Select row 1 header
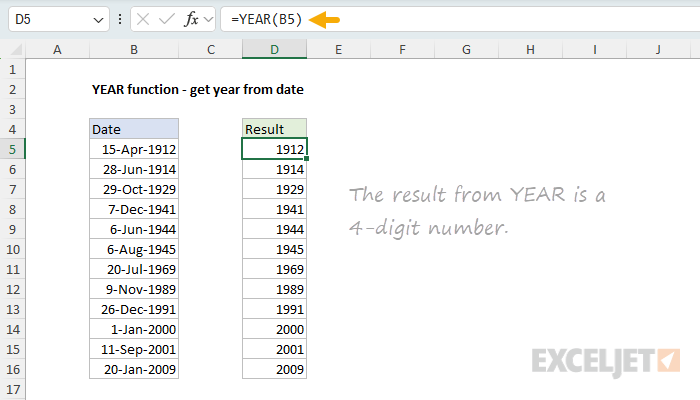Screen dimensions: 700x400 (12, 70)
